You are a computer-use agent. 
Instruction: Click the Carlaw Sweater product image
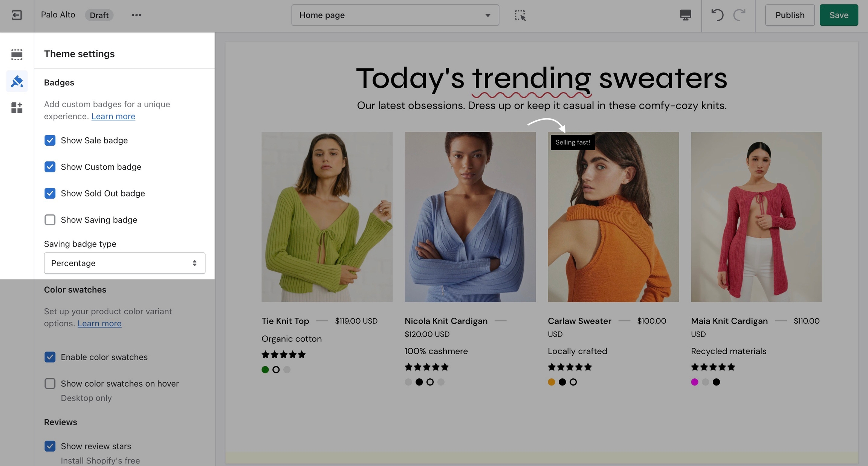pos(613,217)
